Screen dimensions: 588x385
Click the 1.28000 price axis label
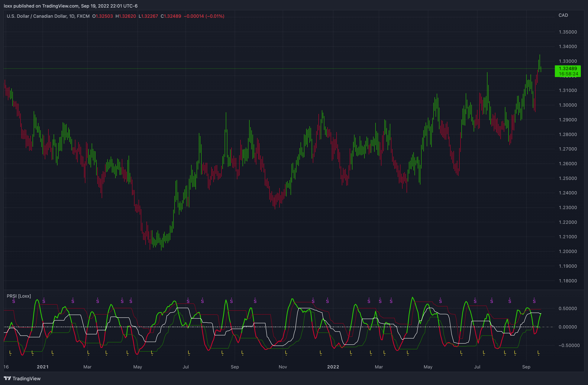(568, 134)
